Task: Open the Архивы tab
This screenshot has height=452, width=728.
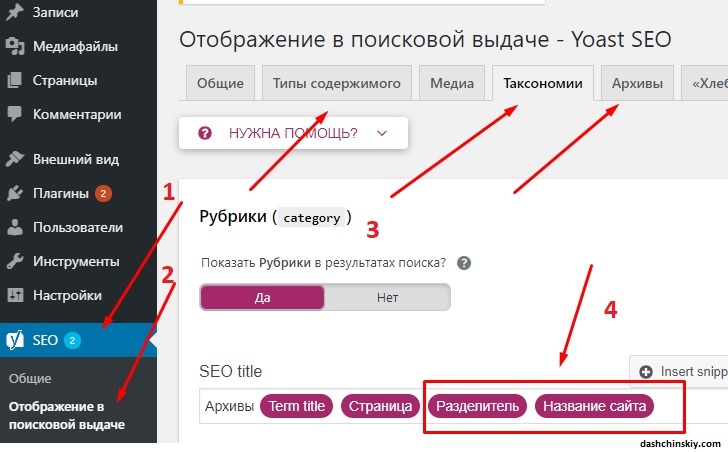Action: coord(637,83)
